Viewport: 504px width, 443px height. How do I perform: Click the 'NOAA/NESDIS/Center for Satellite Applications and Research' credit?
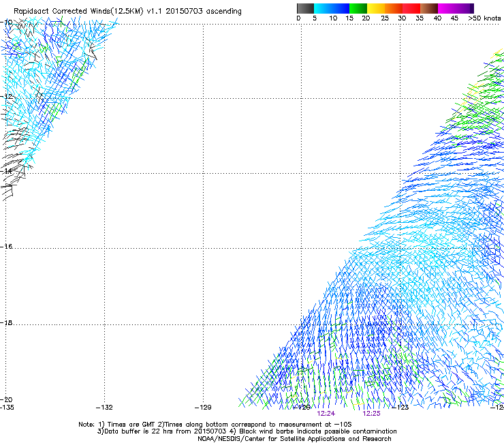294,439
